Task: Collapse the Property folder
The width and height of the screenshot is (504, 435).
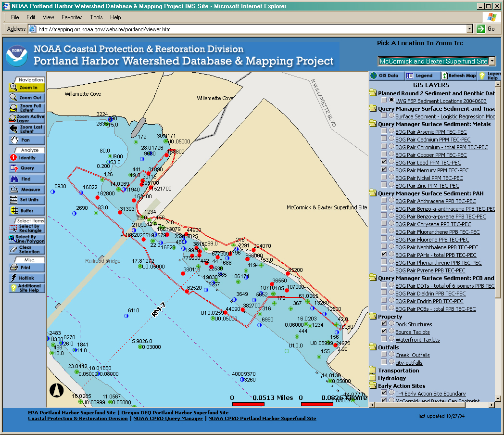Action: pos(373,316)
